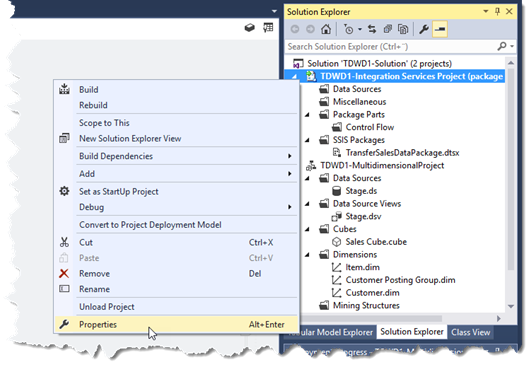Click the TDWD1-MultidimensionalProject project icon
This screenshot has height=372, width=529.
point(311,166)
